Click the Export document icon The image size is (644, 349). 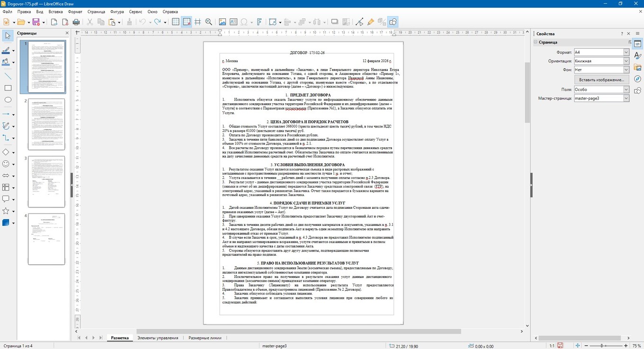point(54,22)
